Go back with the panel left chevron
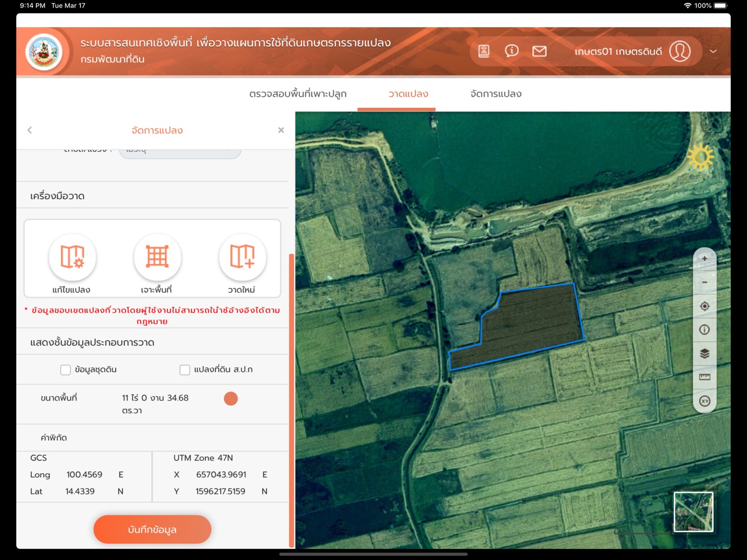 tap(30, 130)
